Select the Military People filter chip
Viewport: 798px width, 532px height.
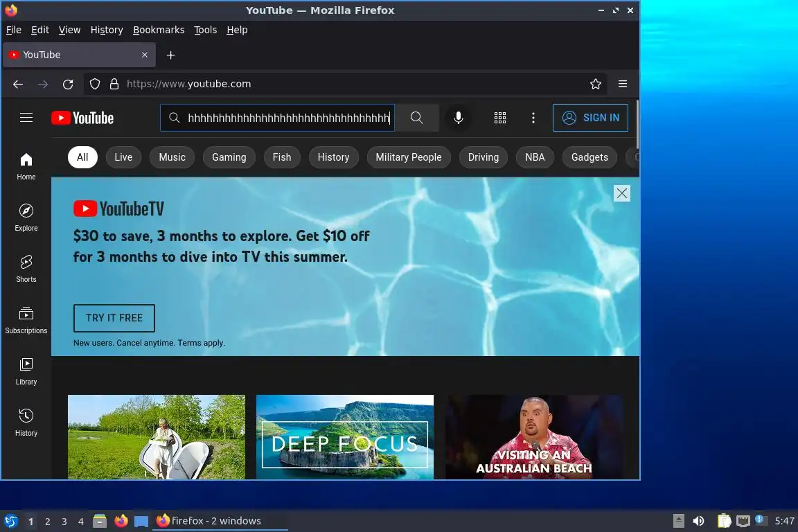(x=409, y=157)
